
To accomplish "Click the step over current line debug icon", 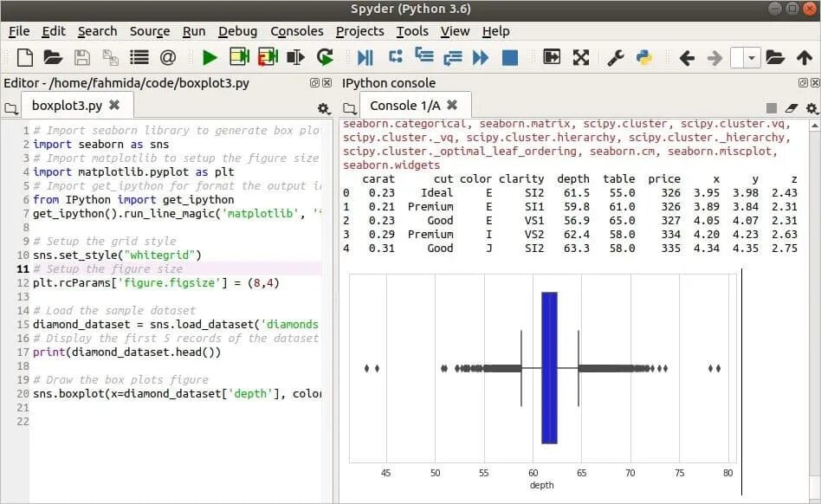I will click(x=396, y=56).
